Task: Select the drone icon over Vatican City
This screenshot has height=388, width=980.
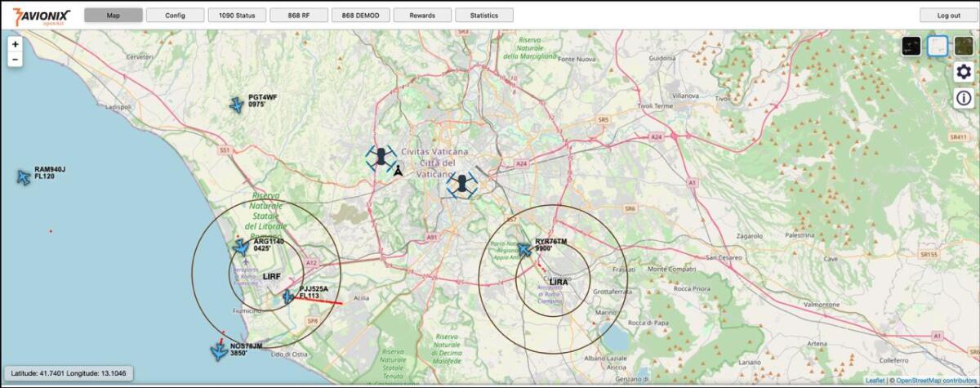Action: [462, 185]
